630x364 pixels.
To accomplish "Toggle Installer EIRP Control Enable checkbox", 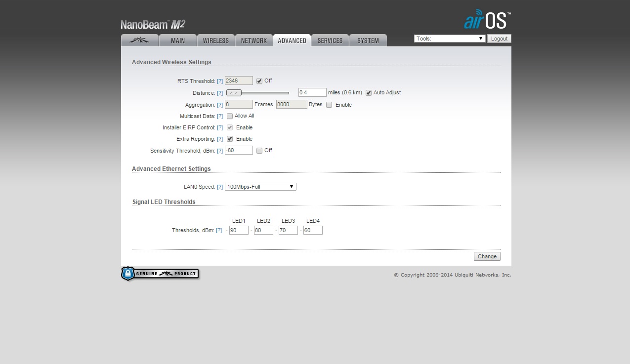I will [x=230, y=127].
